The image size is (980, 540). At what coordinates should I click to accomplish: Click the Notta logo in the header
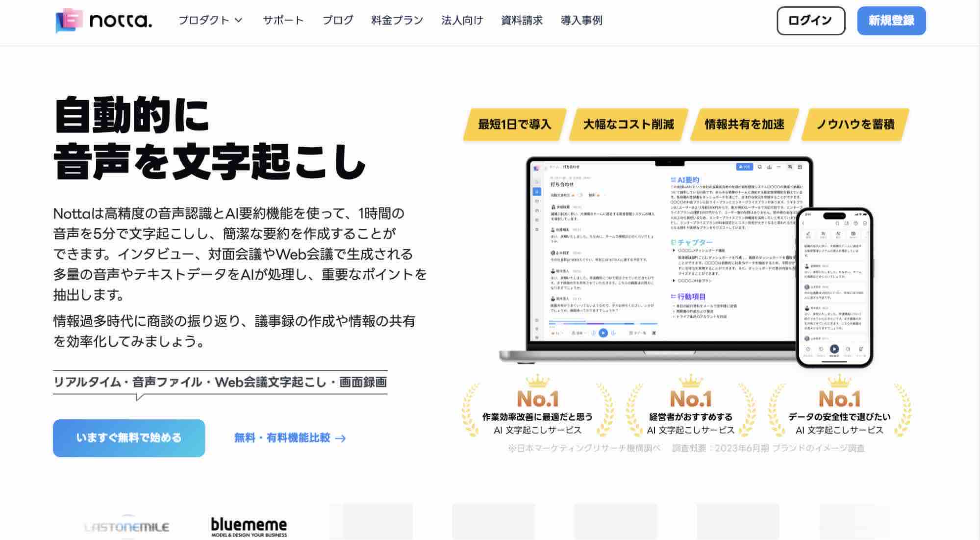pyautogui.click(x=104, y=20)
